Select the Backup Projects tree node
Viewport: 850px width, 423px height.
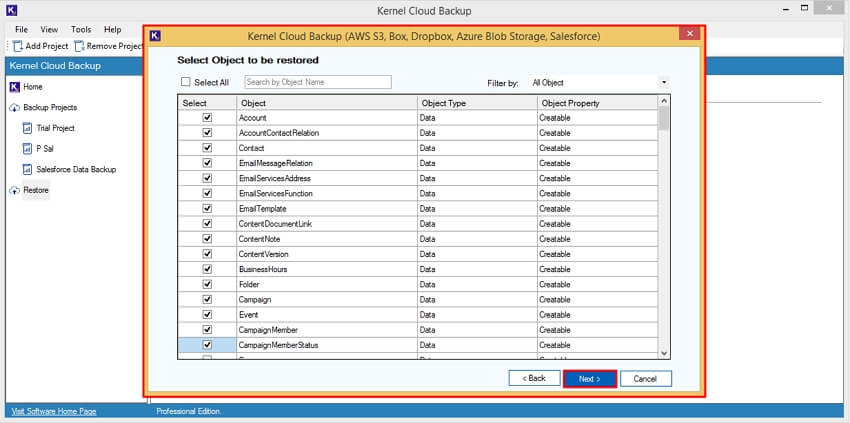pyautogui.click(x=50, y=107)
